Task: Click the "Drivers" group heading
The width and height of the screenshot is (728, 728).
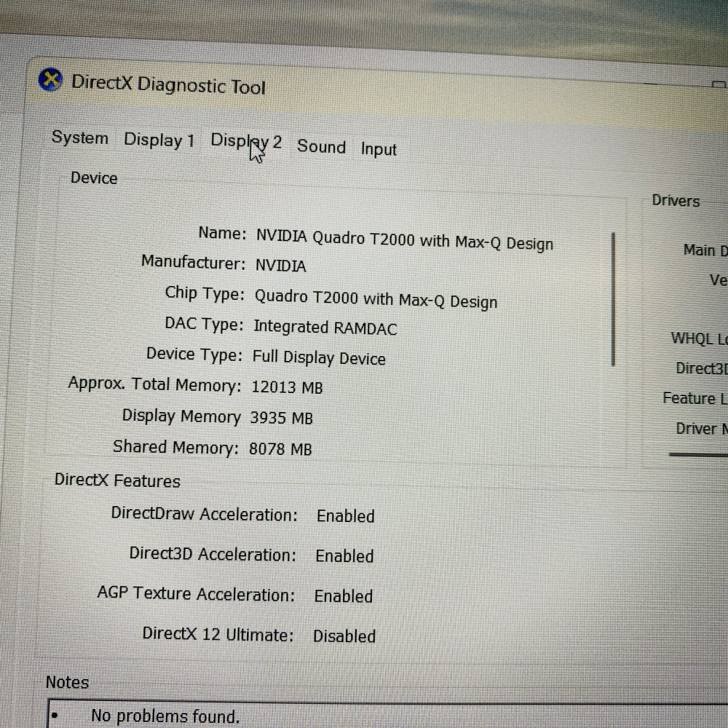Action: pos(676,201)
